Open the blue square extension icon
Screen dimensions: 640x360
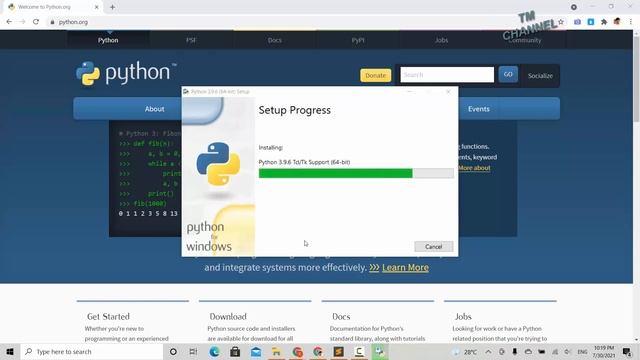pyautogui.click(x=591, y=22)
